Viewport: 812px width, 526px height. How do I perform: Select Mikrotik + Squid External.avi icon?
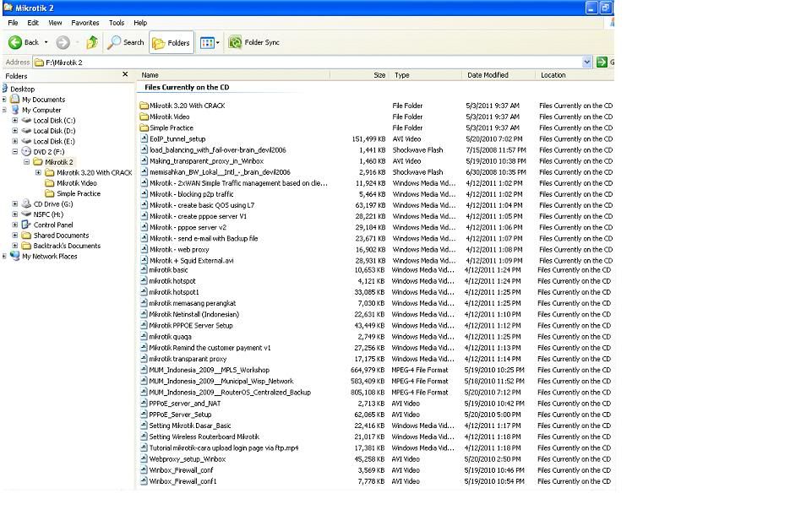(x=144, y=261)
